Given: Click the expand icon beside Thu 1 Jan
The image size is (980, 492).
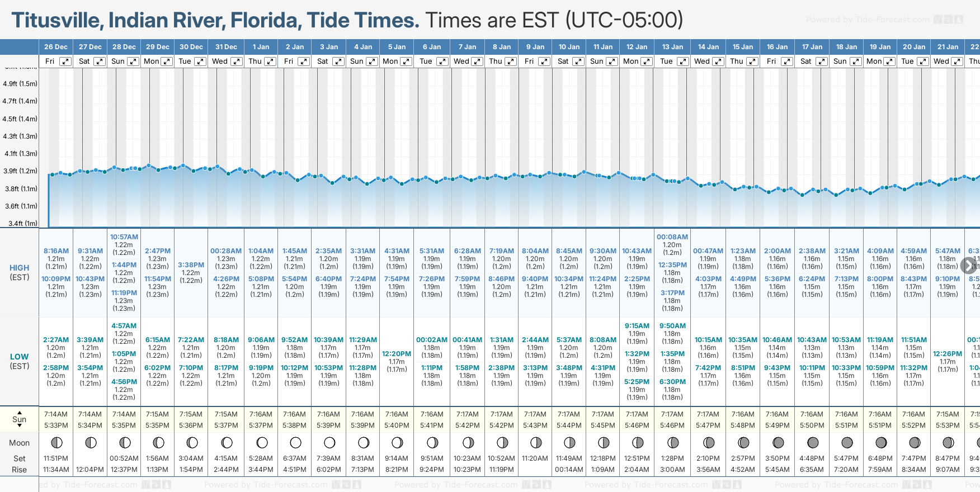Looking at the screenshot, I should coord(270,61).
